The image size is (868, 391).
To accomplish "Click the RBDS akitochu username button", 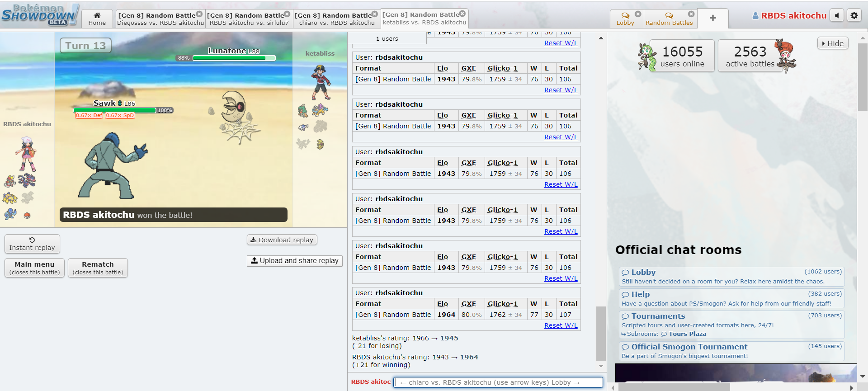I will 789,15.
